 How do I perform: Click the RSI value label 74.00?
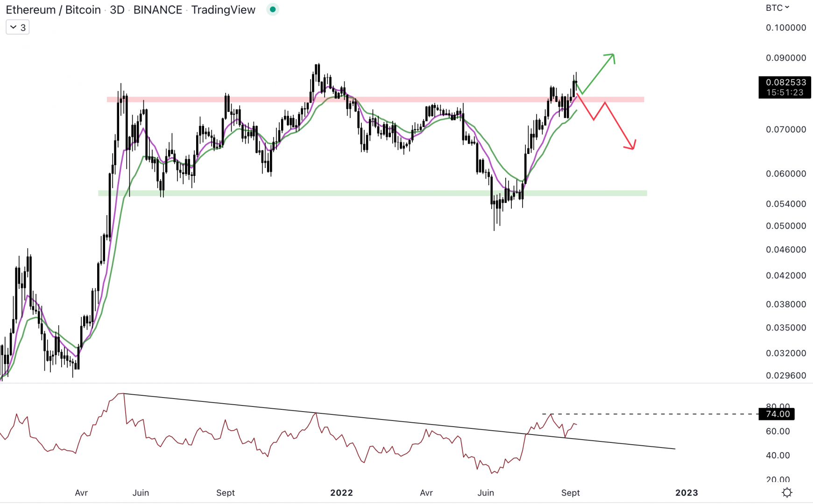click(777, 414)
